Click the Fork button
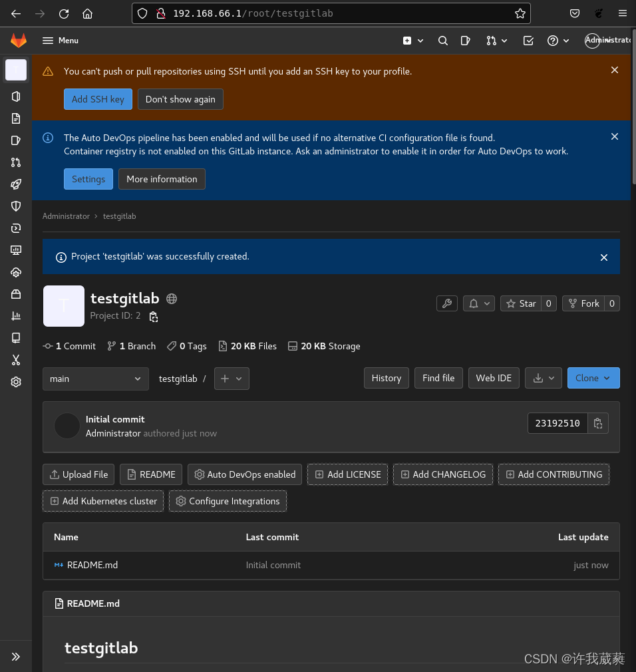Image resolution: width=636 pixels, height=672 pixels. [583, 303]
